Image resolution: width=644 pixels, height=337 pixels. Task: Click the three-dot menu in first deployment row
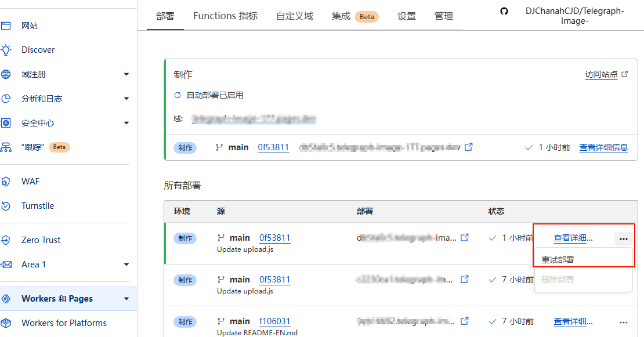pyautogui.click(x=624, y=239)
